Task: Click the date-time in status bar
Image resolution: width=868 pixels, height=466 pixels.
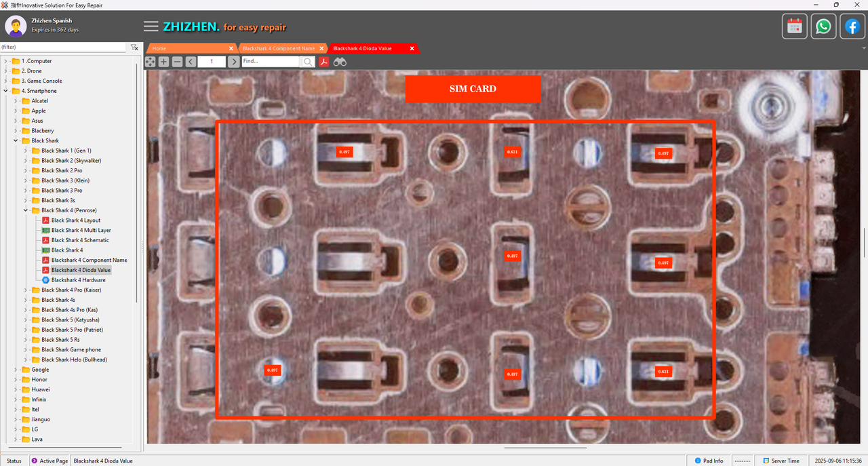Action: click(x=838, y=461)
